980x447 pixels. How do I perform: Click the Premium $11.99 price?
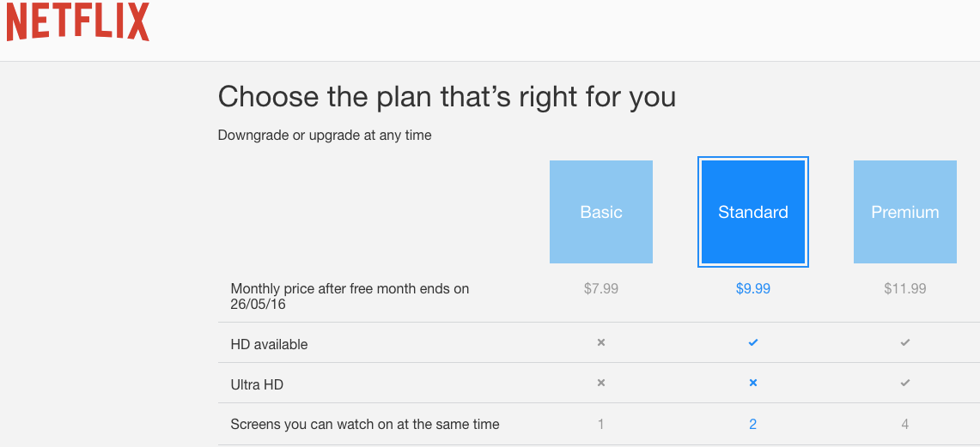tap(904, 288)
